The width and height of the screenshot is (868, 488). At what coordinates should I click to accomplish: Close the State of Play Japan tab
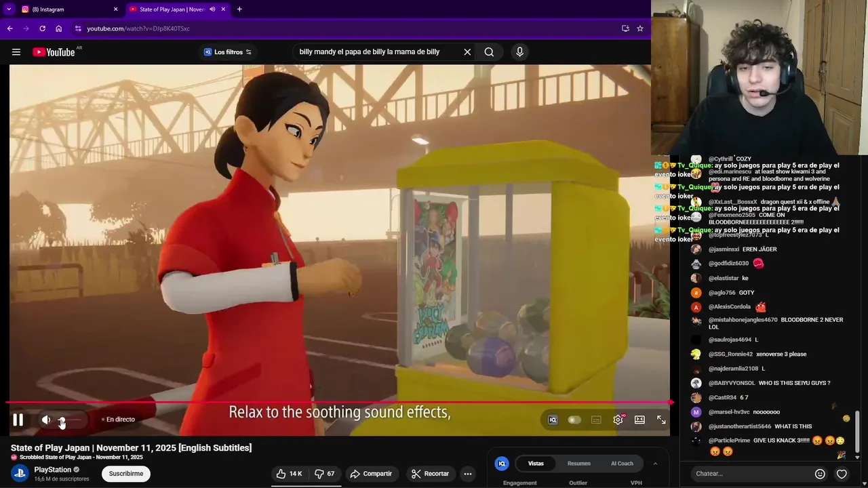click(x=223, y=9)
